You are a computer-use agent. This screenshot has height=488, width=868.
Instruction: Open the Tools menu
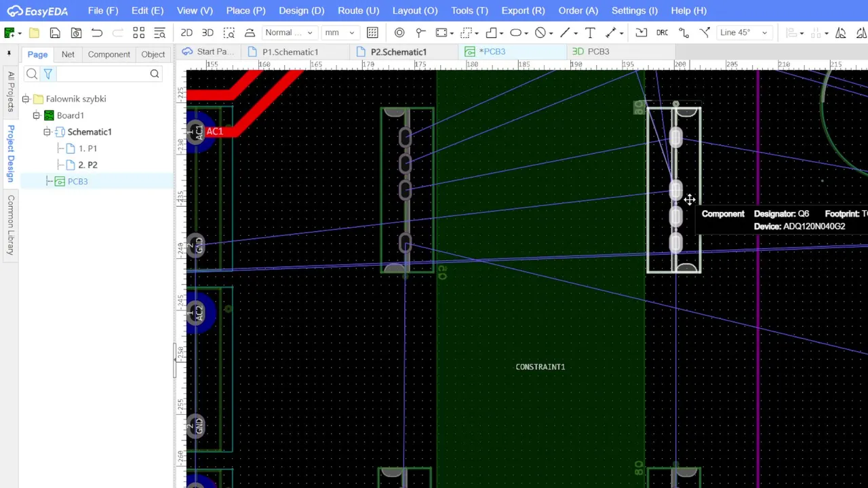tap(469, 10)
